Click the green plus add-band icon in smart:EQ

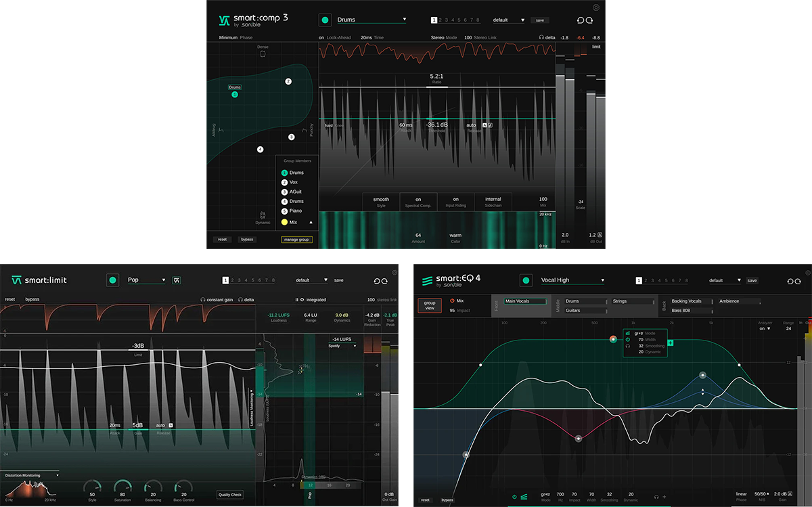coord(671,343)
